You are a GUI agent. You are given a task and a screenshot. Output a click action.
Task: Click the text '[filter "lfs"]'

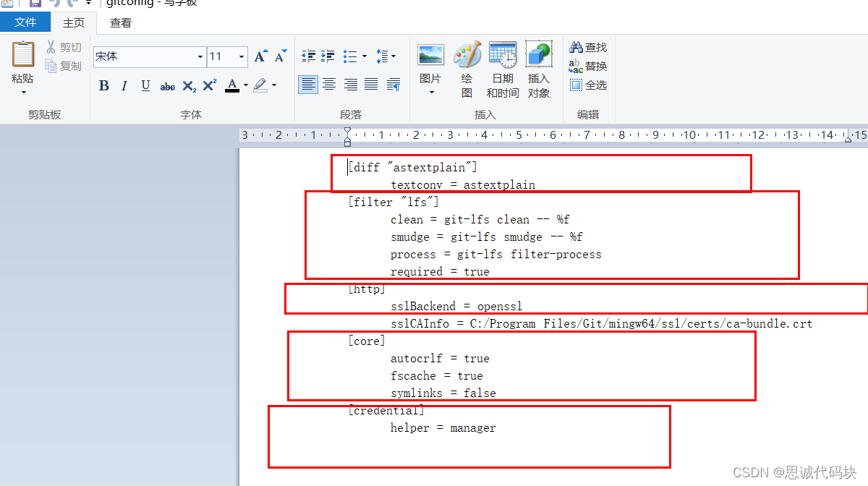(x=393, y=202)
